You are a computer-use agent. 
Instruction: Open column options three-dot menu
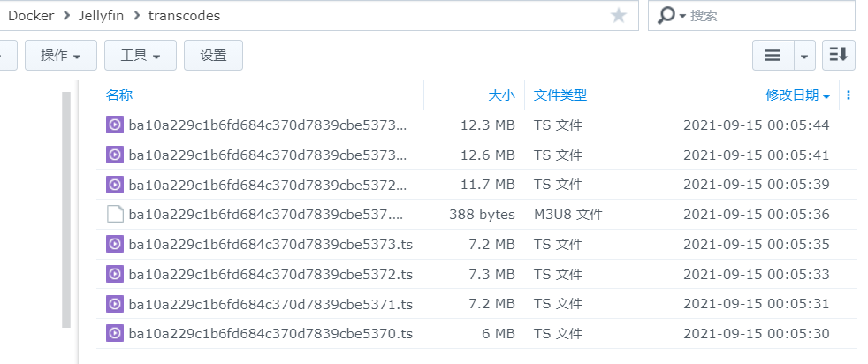849,95
